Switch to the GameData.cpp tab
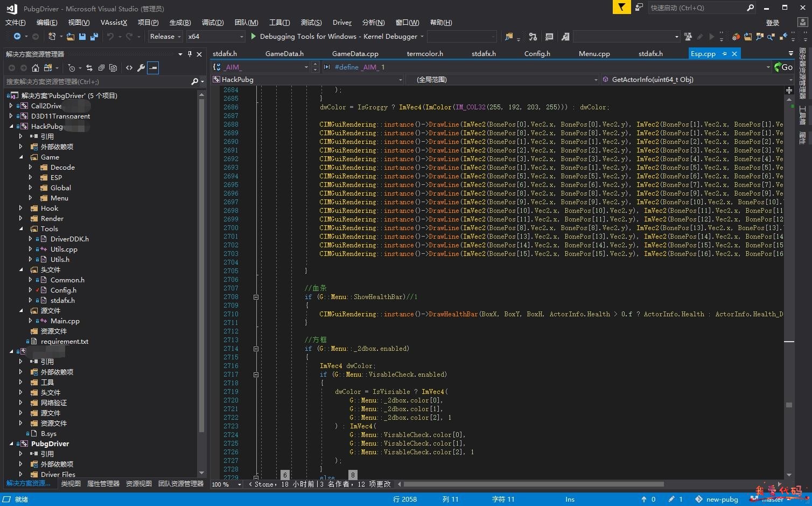Screen dimensions: 812x506 pos(355,53)
